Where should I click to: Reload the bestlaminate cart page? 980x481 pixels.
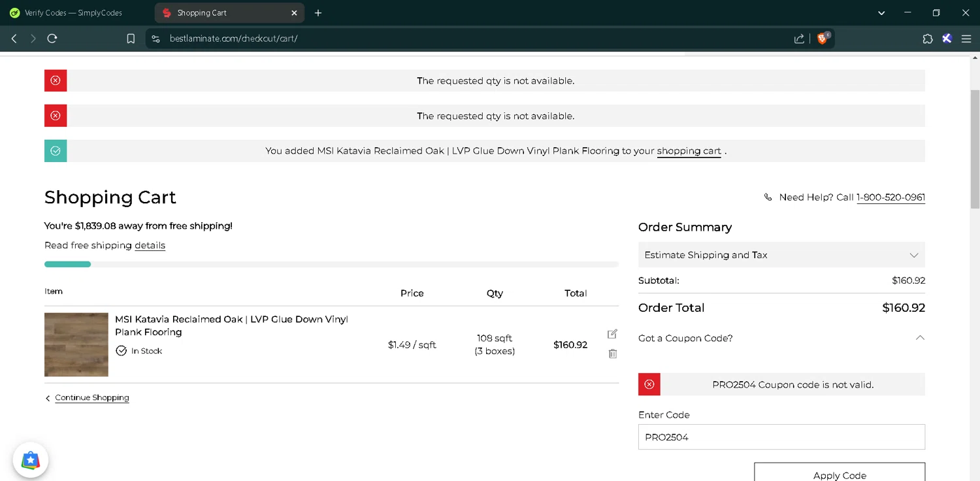tap(52, 39)
